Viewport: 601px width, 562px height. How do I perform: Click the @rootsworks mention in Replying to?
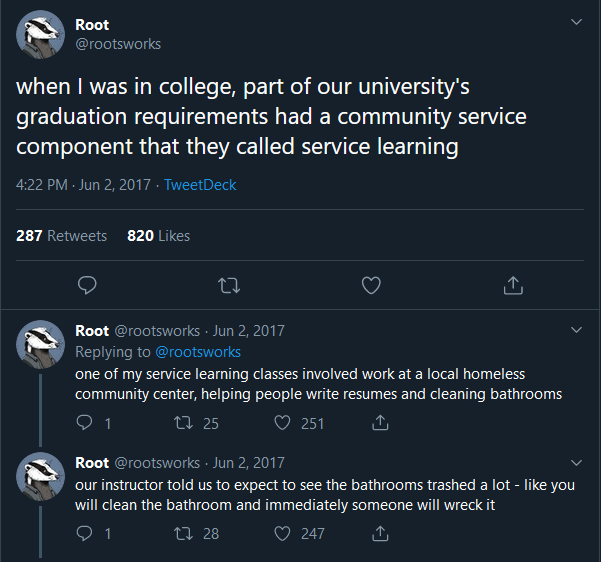tap(196, 352)
